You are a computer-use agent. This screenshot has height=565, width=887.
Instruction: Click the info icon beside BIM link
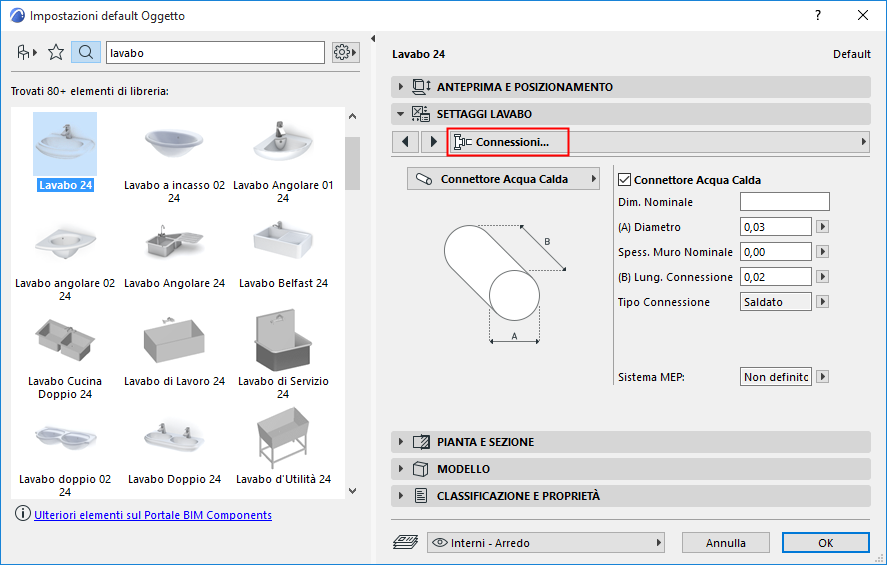(23, 514)
